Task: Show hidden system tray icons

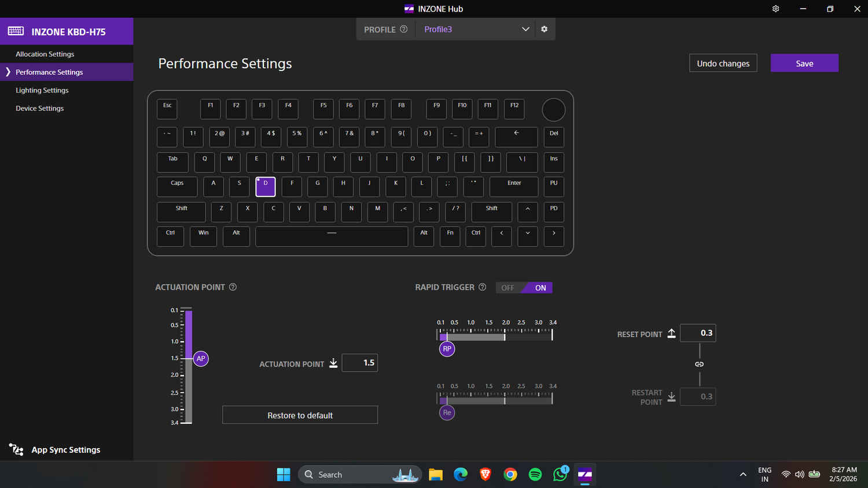Action: (743, 475)
